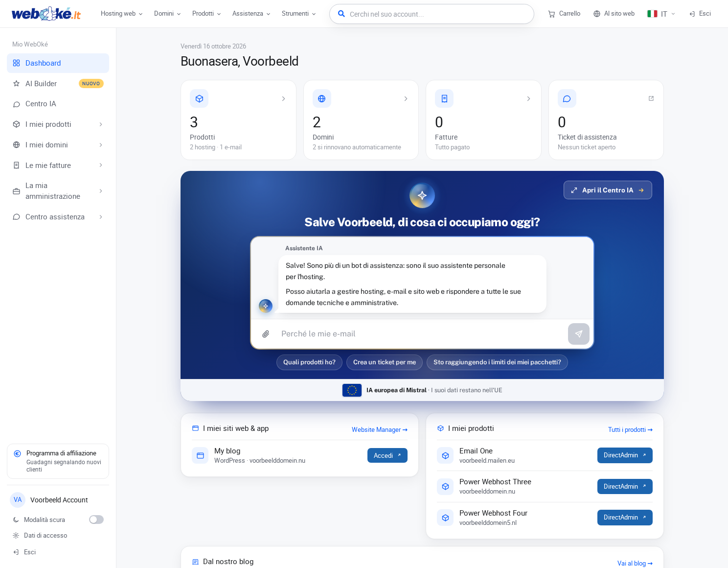Open the Website Manager link

(x=379, y=429)
